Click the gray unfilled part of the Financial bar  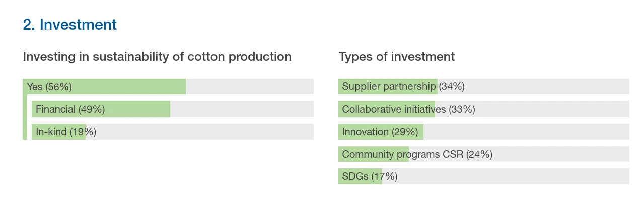coord(242,109)
